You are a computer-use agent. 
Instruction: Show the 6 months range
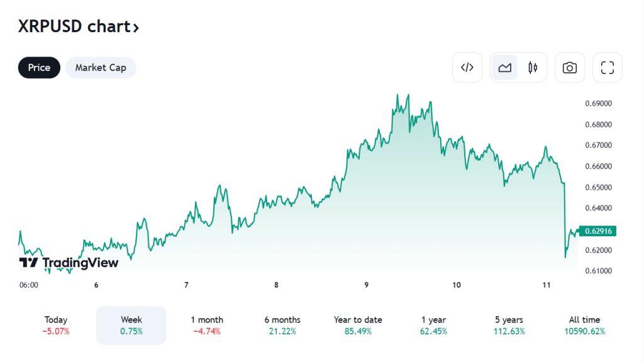pyautogui.click(x=282, y=326)
